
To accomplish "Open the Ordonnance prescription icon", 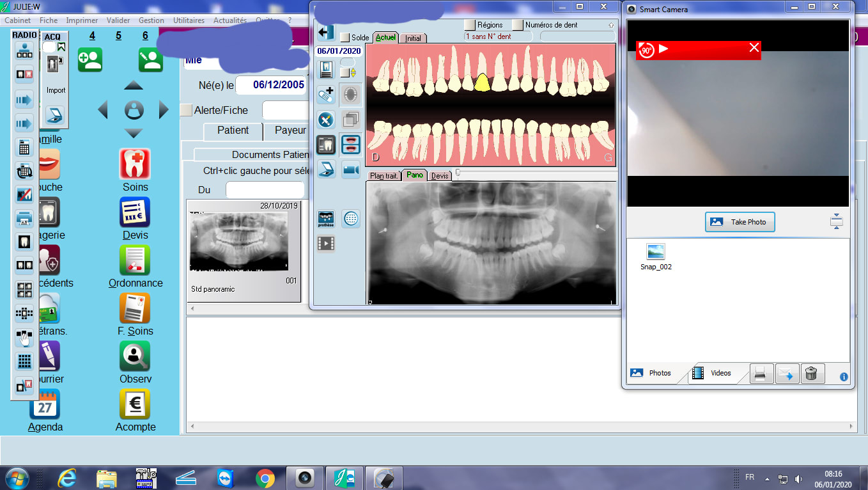I will click(x=135, y=260).
